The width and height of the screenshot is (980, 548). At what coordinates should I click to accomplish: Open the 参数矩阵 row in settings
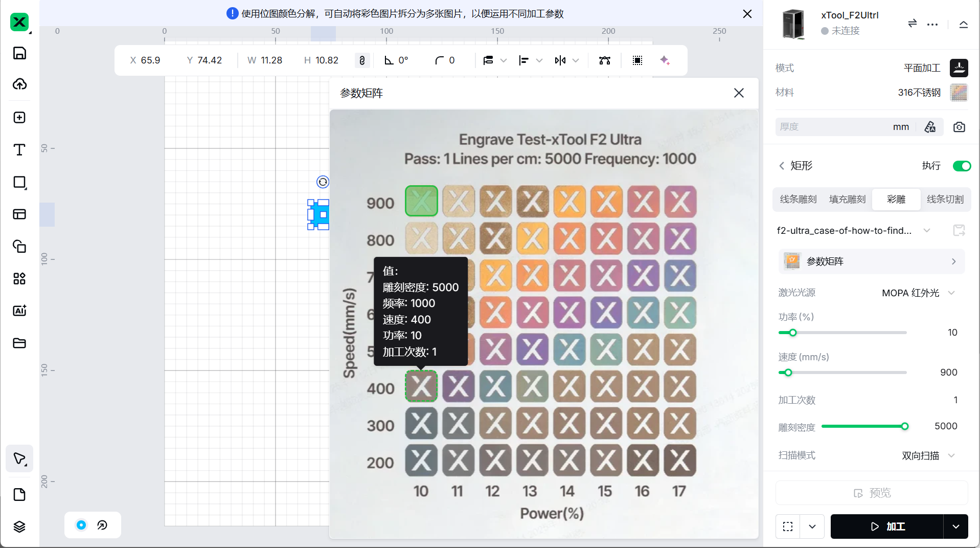tap(871, 261)
